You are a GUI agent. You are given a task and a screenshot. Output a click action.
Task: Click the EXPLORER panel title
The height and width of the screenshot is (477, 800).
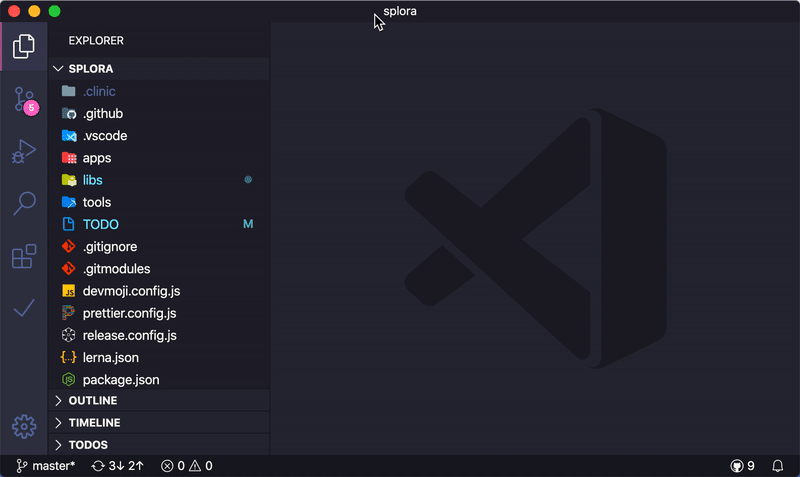[x=96, y=40]
